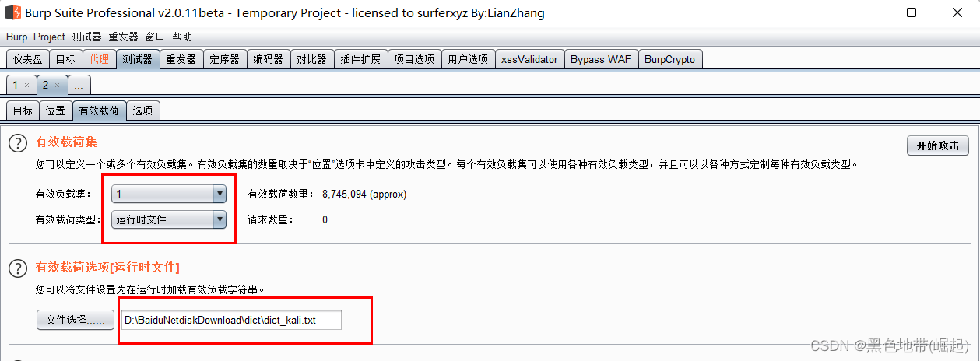Click the 文件选择 button
Image resolution: width=980 pixels, height=361 pixels.
tap(76, 320)
